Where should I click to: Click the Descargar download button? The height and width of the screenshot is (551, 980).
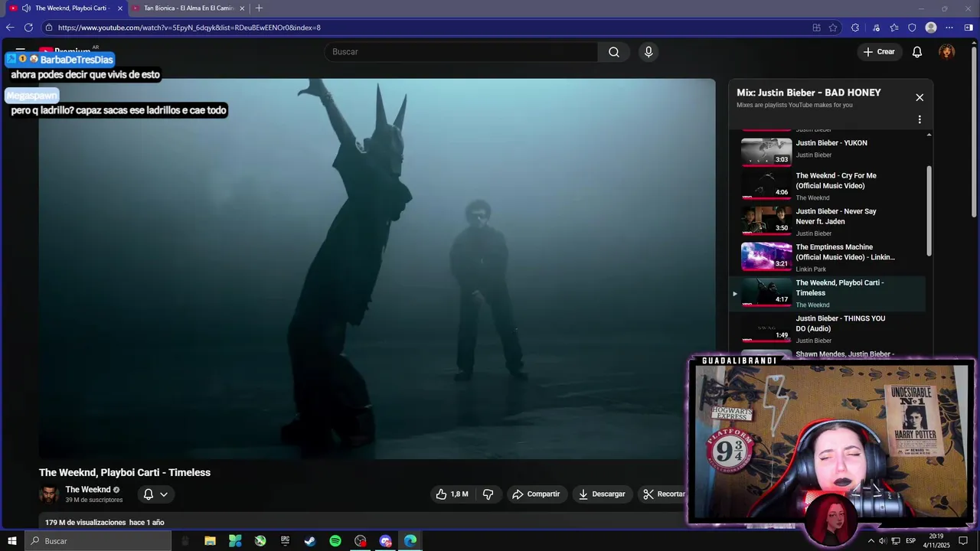pyautogui.click(x=602, y=494)
